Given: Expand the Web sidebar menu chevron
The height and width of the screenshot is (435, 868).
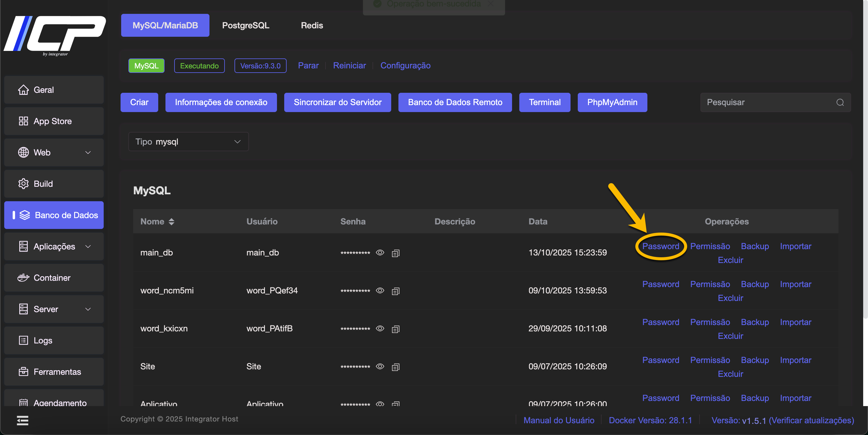Looking at the screenshot, I should (88, 152).
